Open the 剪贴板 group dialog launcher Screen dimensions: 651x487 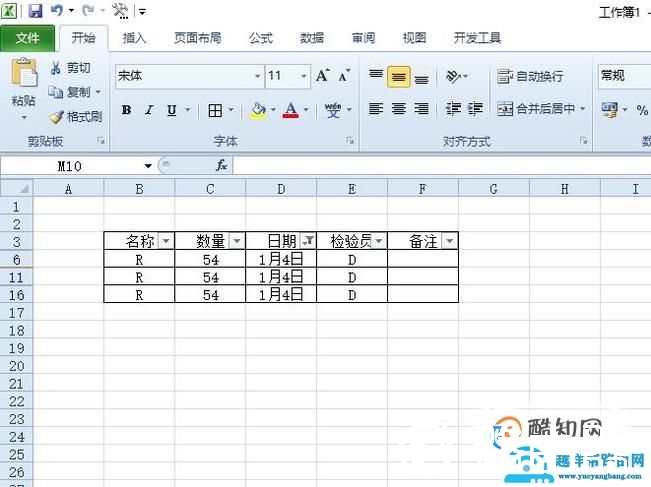(100, 141)
